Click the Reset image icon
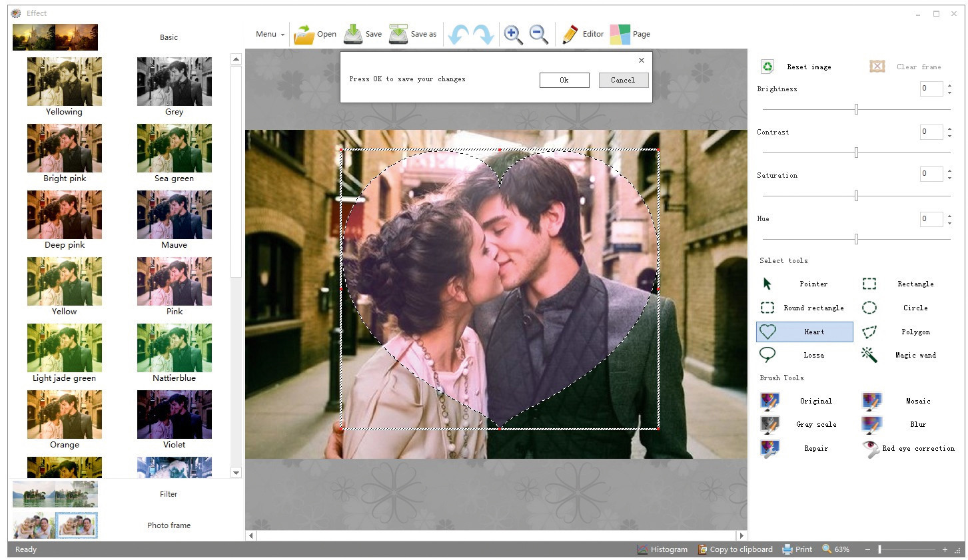 [767, 67]
